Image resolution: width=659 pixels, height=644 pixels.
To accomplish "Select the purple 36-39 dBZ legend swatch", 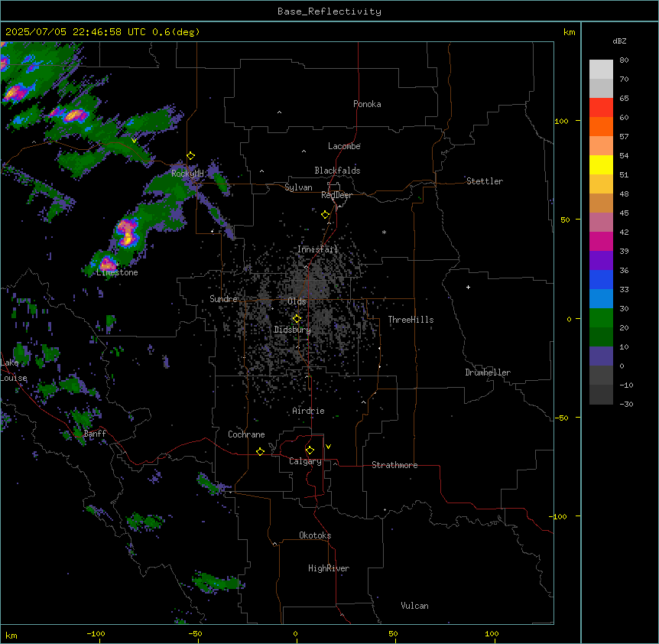I will [601, 260].
